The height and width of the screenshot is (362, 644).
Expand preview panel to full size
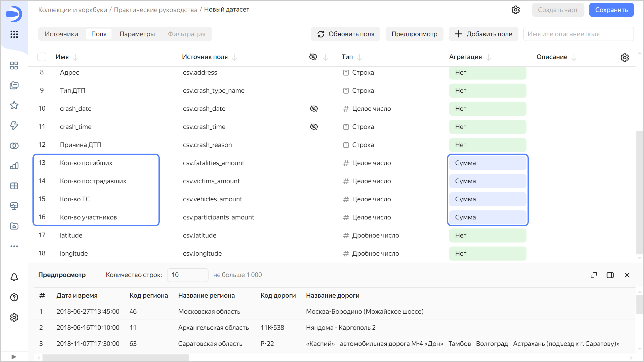[593, 275]
